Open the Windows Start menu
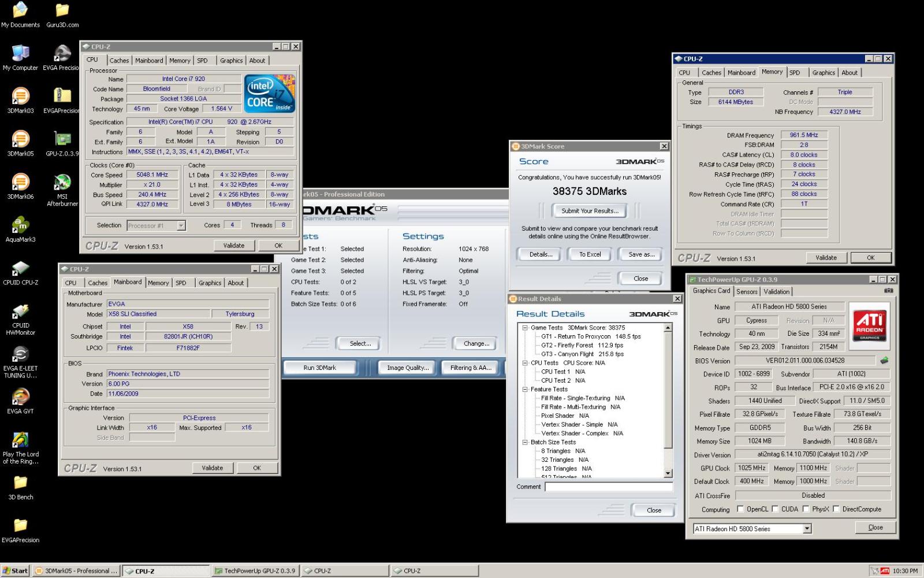924x578 pixels. coord(15,570)
